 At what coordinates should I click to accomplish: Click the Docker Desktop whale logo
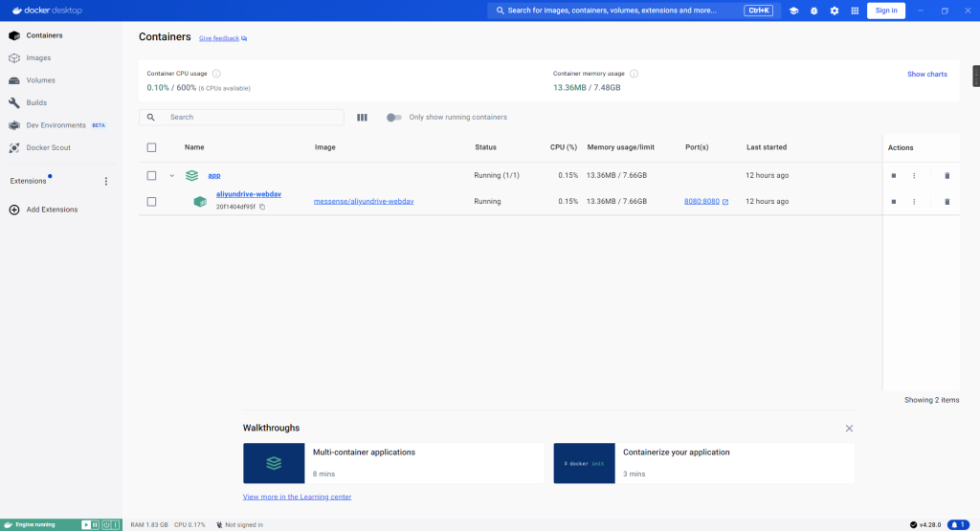[x=17, y=11]
